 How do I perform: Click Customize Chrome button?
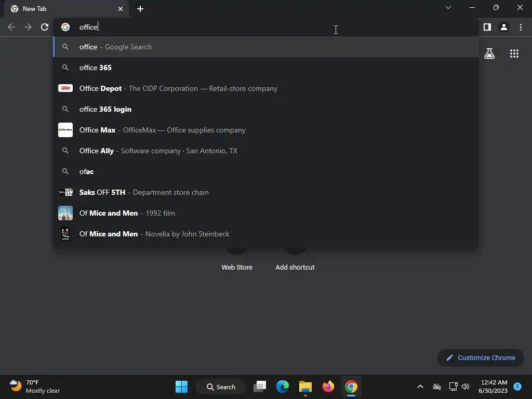coord(481,357)
